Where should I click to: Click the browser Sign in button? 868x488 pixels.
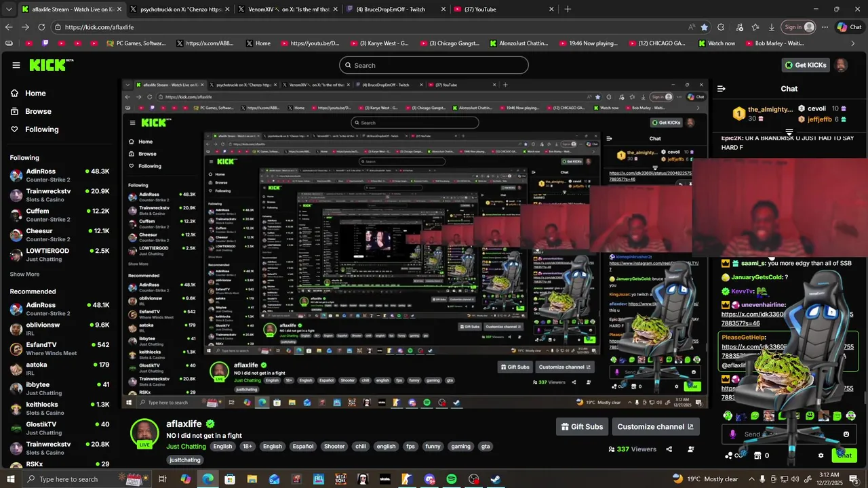coord(800,27)
